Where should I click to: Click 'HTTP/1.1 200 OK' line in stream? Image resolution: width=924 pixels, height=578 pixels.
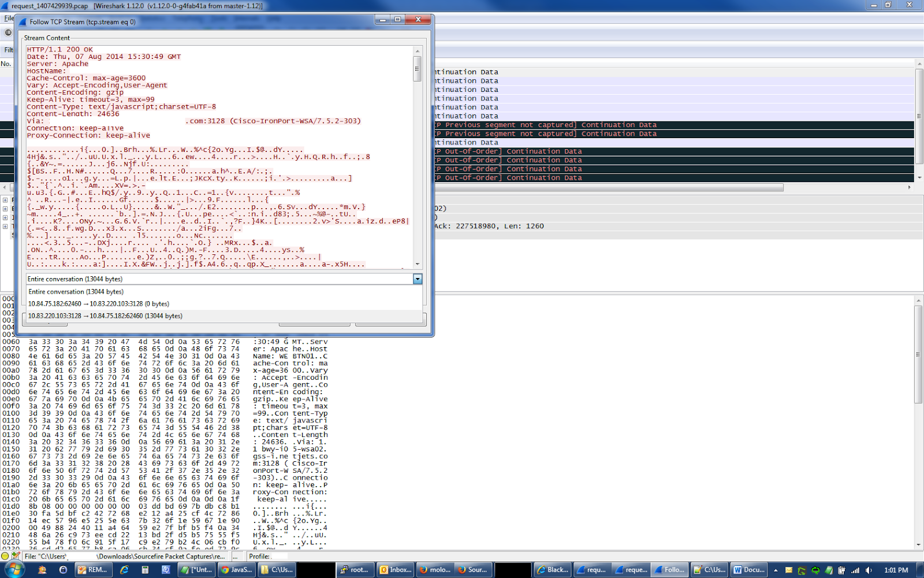[59, 50]
